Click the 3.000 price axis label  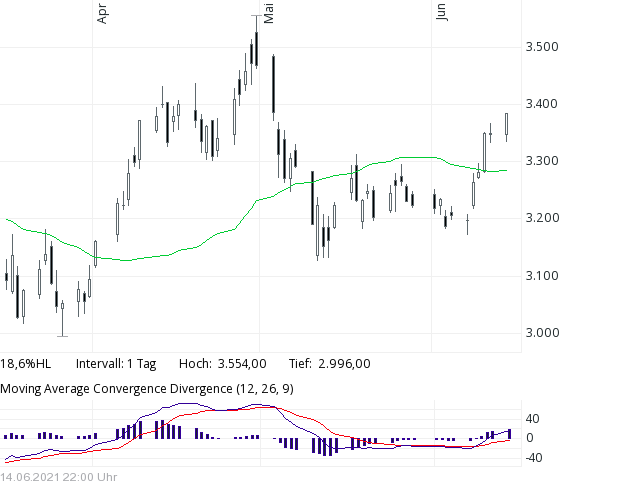(x=540, y=333)
